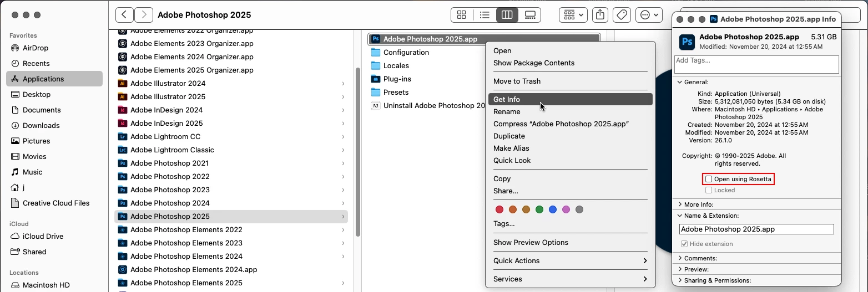Go back in Finder history
Viewport: 868px width, 292px height.
(x=124, y=15)
